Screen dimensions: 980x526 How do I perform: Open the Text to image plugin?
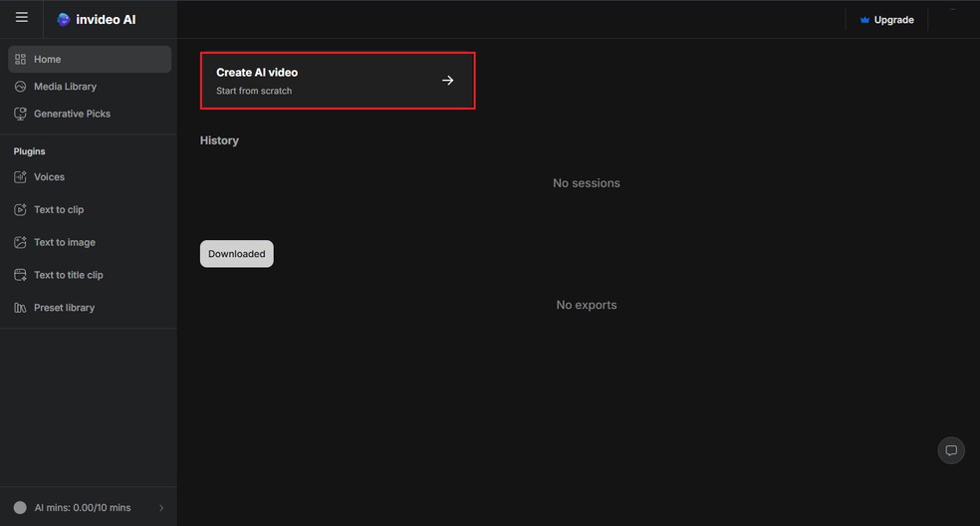click(x=90, y=242)
